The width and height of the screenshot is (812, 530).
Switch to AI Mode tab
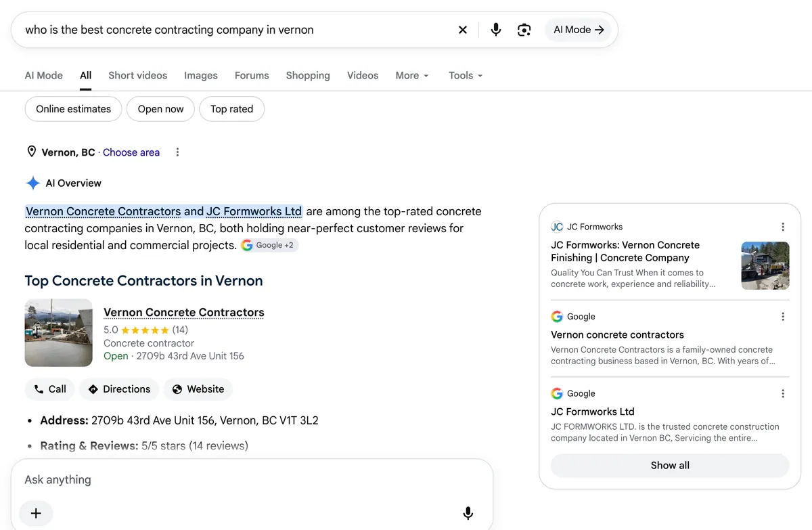(x=43, y=75)
